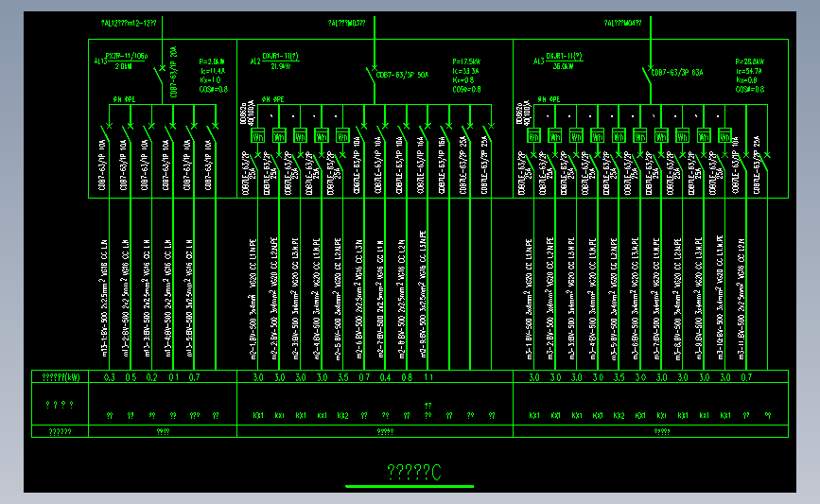Click the P=2.0kW parameter text
The image size is (820, 504).
[x=212, y=61]
